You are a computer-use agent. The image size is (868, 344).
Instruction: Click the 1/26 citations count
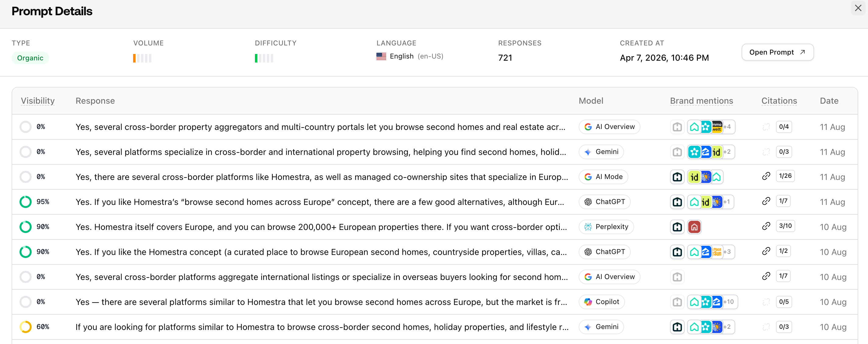coord(785,176)
